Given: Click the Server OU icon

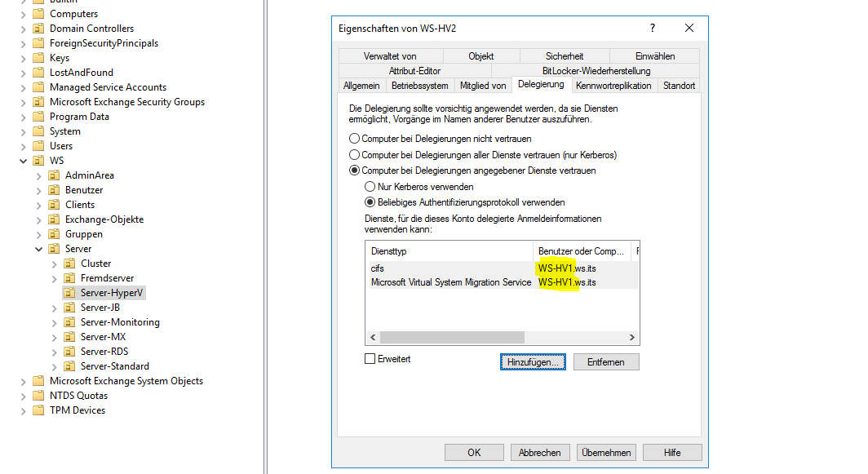Looking at the screenshot, I should pos(54,248).
